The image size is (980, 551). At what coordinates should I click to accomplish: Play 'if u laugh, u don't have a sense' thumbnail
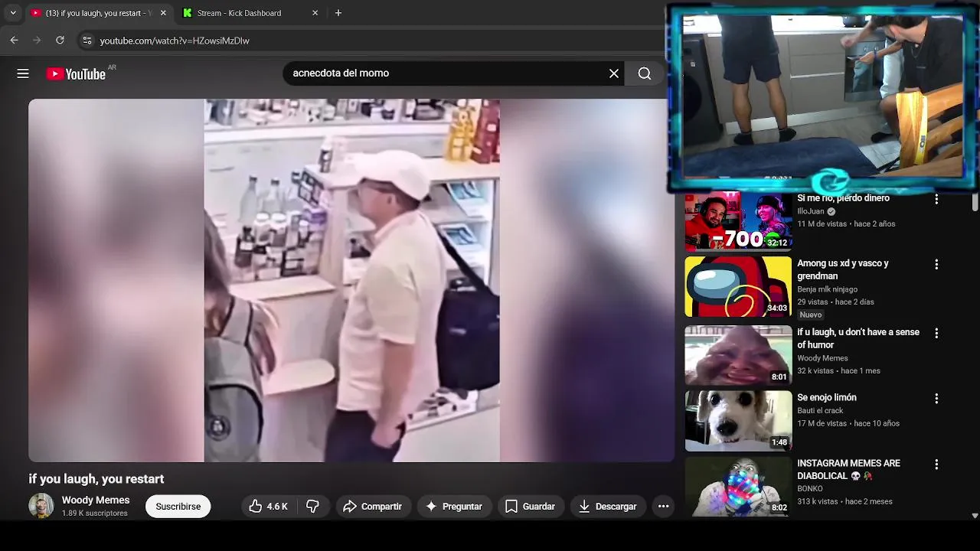click(738, 355)
